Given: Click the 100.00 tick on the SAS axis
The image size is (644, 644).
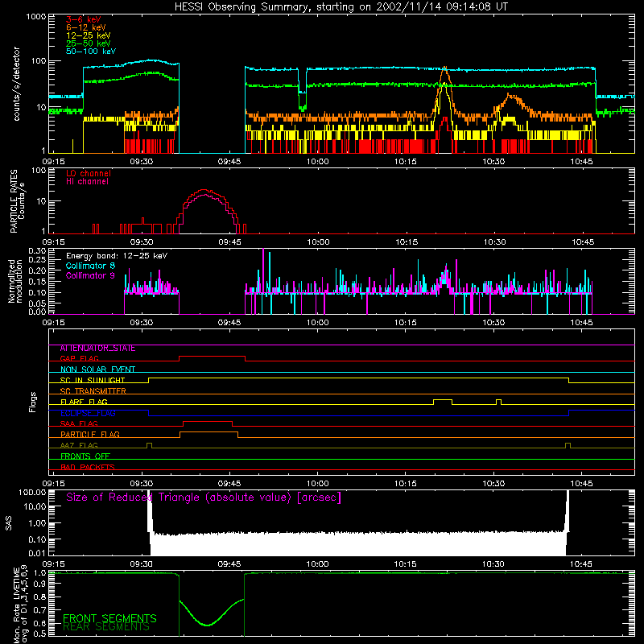Looking at the screenshot, I should click(x=32, y=492).
